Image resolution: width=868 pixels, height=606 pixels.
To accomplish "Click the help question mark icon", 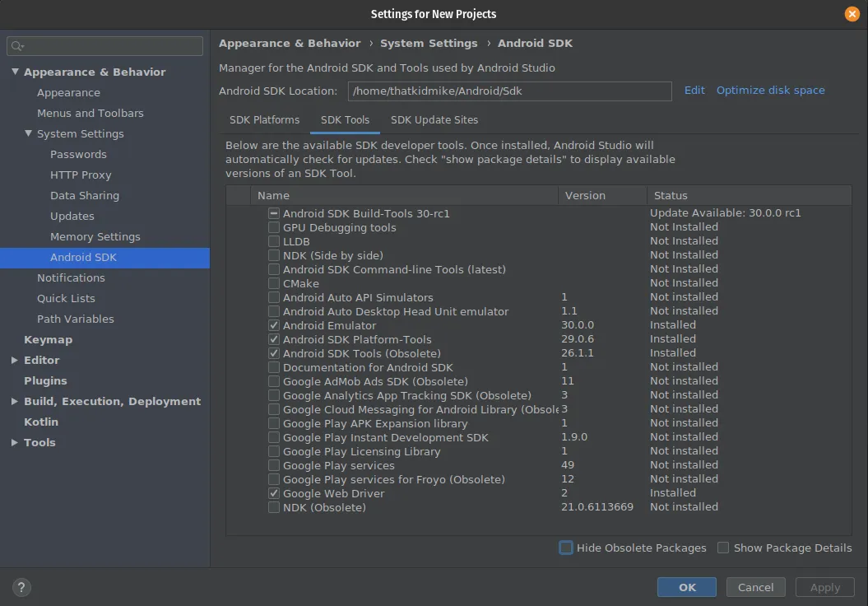I will 22,587.
